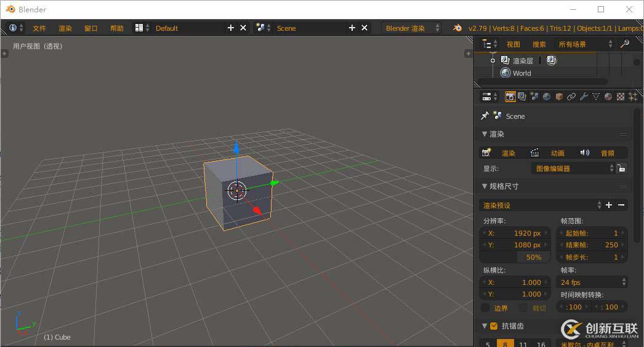Open the 帮助 (Help) menu
Image resolution: width=644 pixels, height=347 pixels.
click(x=116, y=28)
